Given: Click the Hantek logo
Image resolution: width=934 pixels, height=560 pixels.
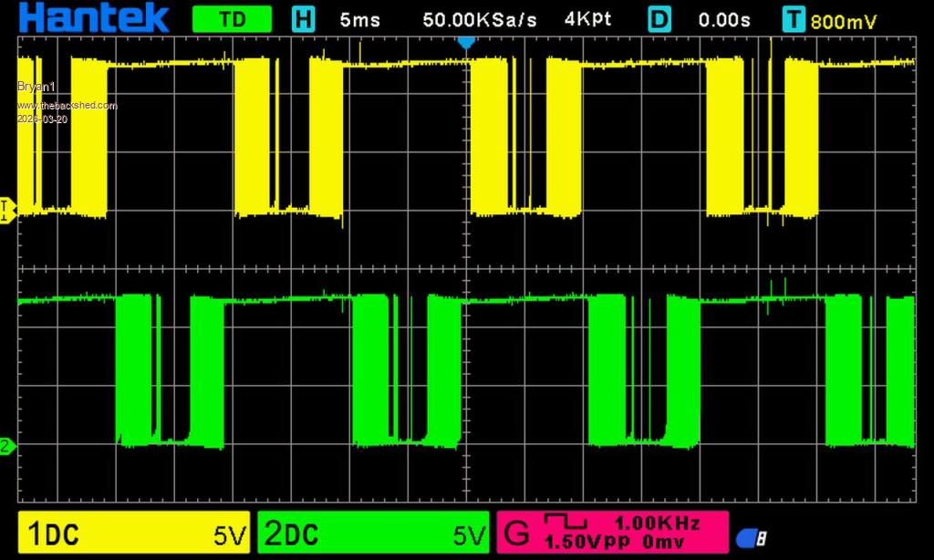Looking at the screenshot, I should pyautogui.click(x=95, y=18).
